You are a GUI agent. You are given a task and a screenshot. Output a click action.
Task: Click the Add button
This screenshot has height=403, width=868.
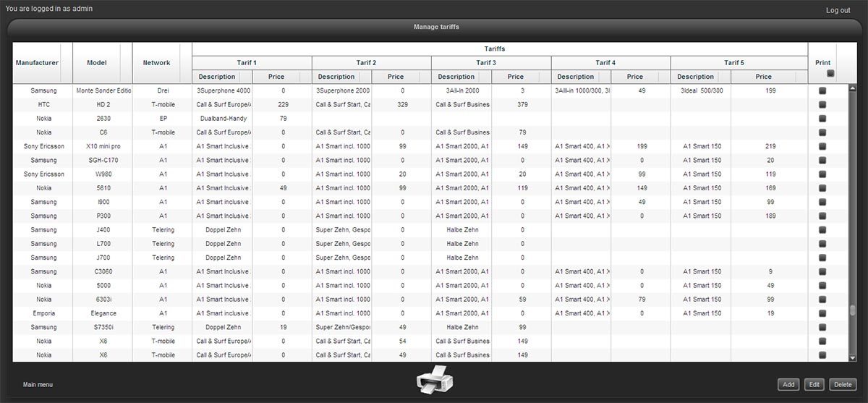click(788, 385)
